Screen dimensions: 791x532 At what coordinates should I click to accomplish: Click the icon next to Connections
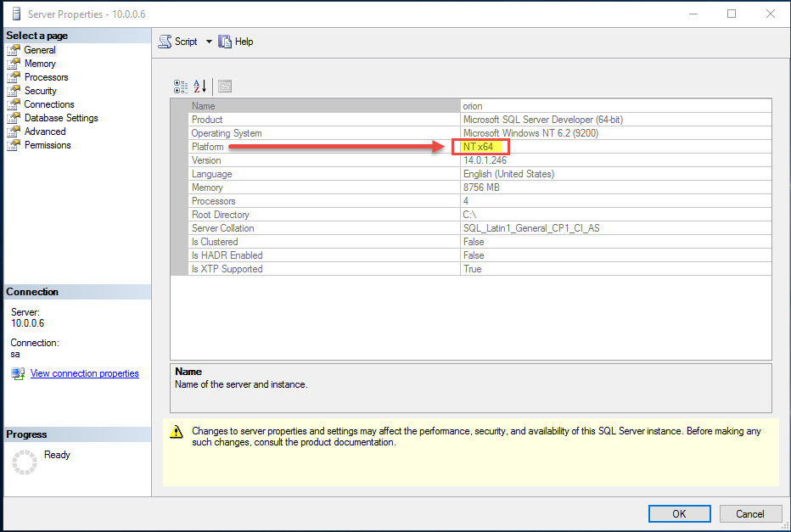(x=14, y=104)
